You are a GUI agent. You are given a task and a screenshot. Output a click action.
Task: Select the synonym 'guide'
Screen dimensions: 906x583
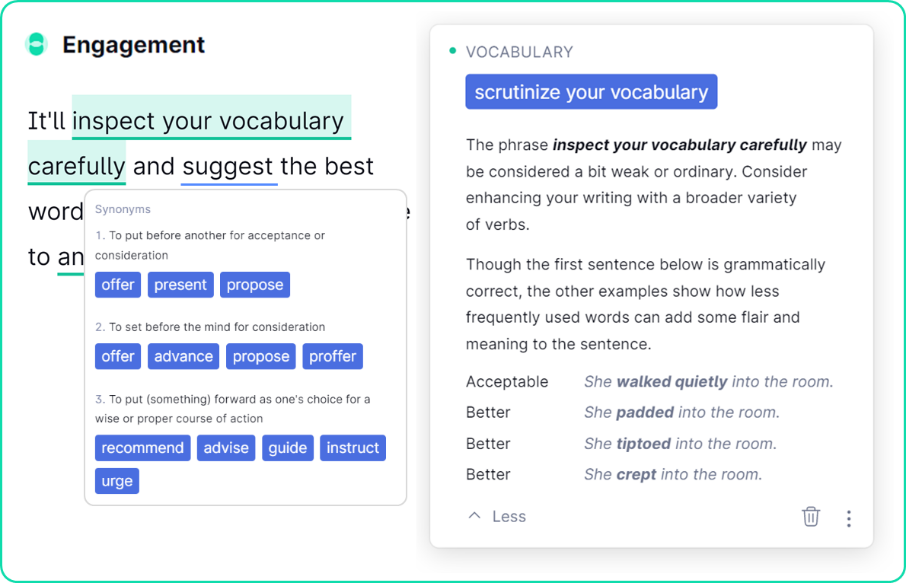coord(287,448)
